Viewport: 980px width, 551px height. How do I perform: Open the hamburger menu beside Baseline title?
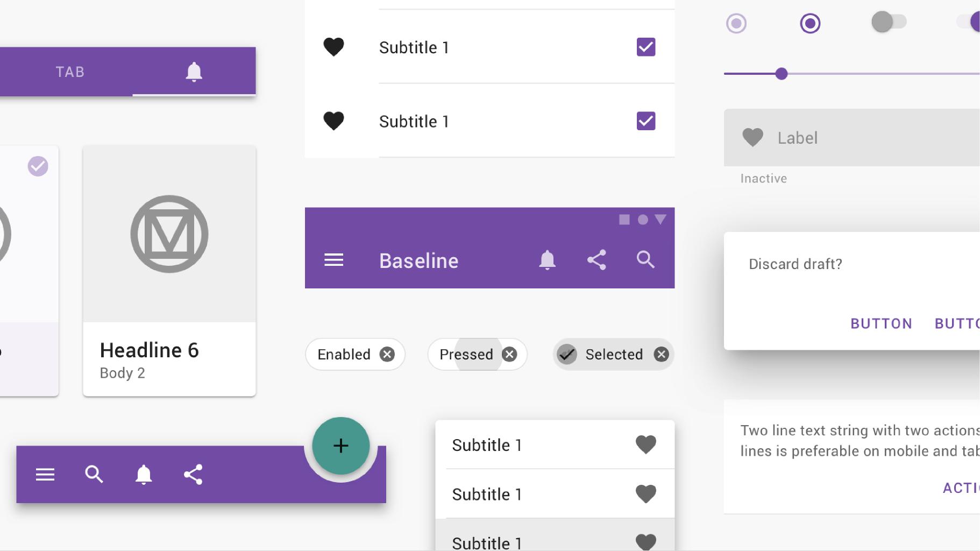333,260
